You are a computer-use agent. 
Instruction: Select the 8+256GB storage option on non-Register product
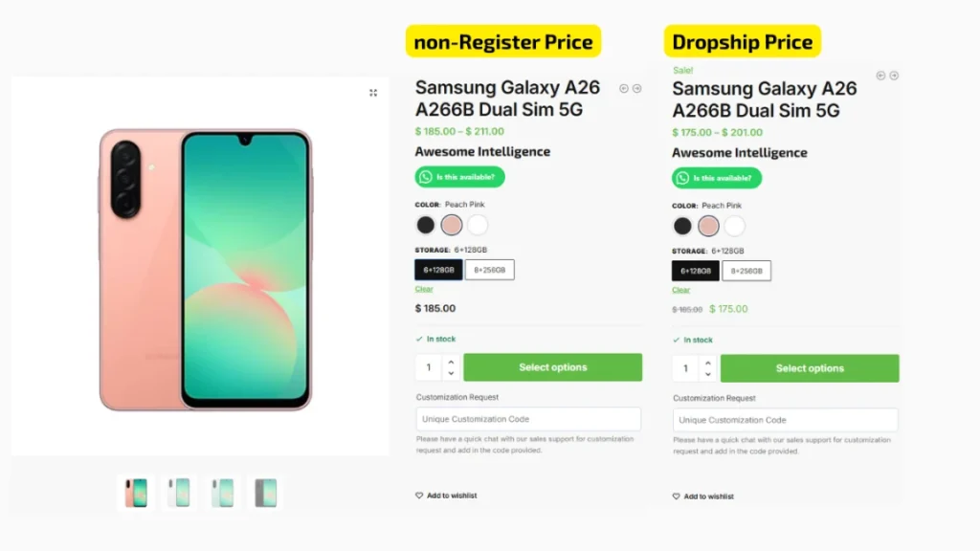tap(492, 270)
